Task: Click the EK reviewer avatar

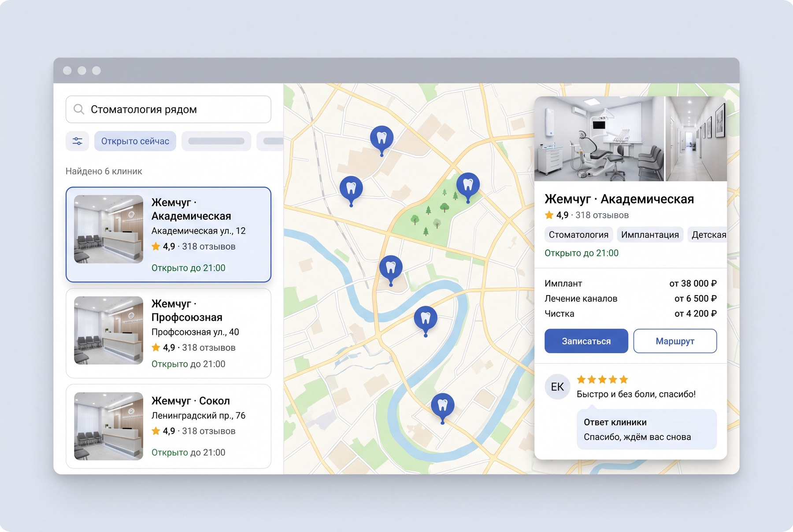Action: tap(557, 387)
